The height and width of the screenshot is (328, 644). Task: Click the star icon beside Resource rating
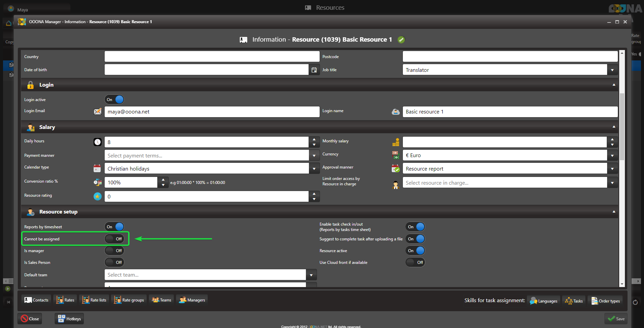(x=98, y=196)
